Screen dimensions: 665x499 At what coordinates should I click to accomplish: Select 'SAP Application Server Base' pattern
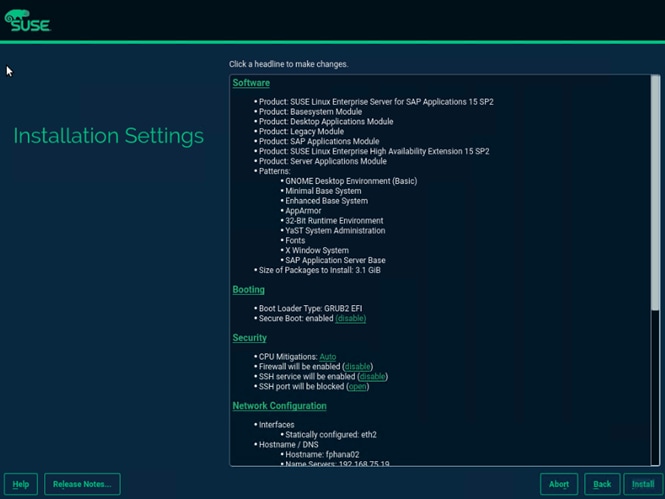point(335,260)
